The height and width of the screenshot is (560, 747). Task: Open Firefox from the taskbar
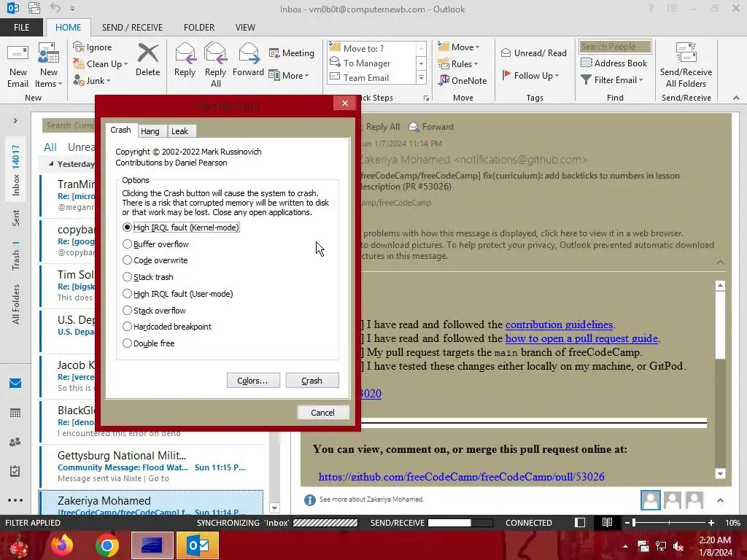point(62,545)
